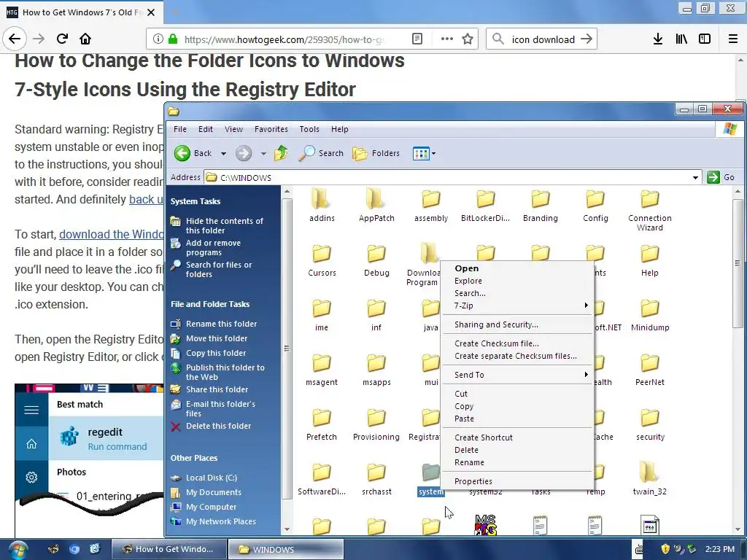Viewport: 747px width, 560px height.
Task: Select the Cursors folder
Action: 322,260
